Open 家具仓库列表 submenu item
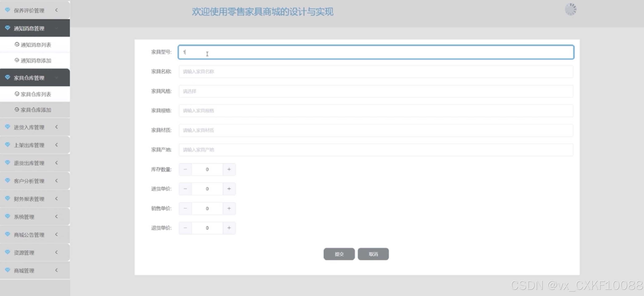 pyautogui.click(x=36, y=94)
